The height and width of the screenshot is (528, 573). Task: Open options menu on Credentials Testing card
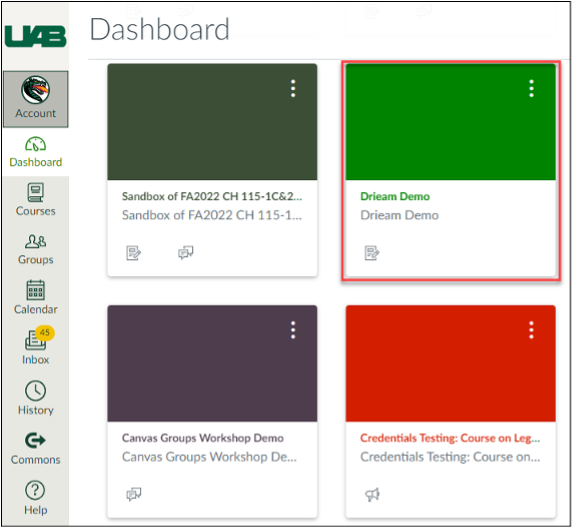(531, 330)
